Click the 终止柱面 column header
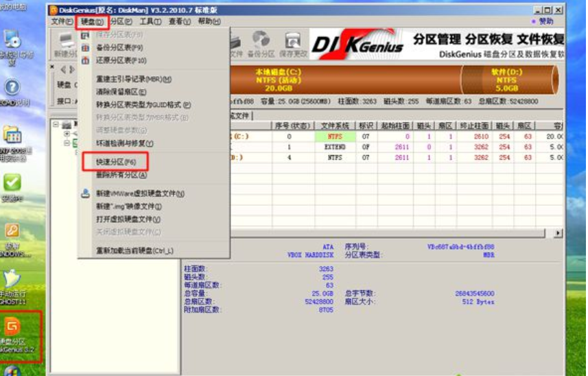 click(474, 126)
